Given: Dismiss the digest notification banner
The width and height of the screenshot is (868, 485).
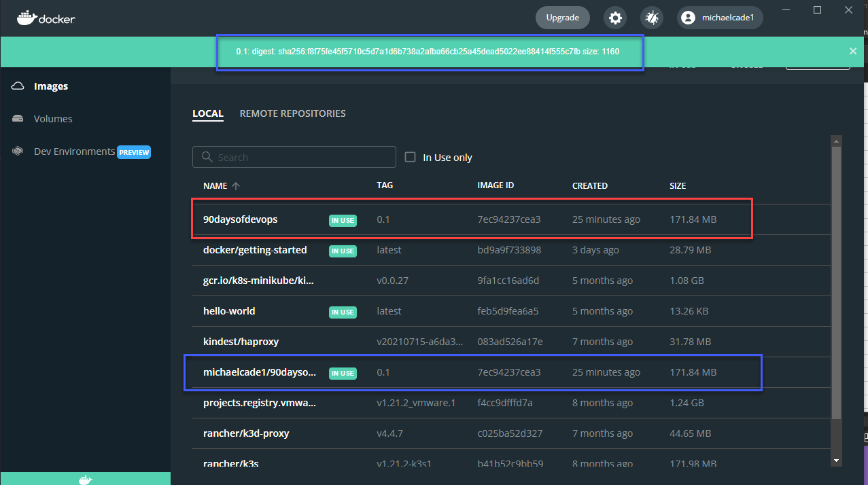Looking at the screenshot, I should coord(853,51).
